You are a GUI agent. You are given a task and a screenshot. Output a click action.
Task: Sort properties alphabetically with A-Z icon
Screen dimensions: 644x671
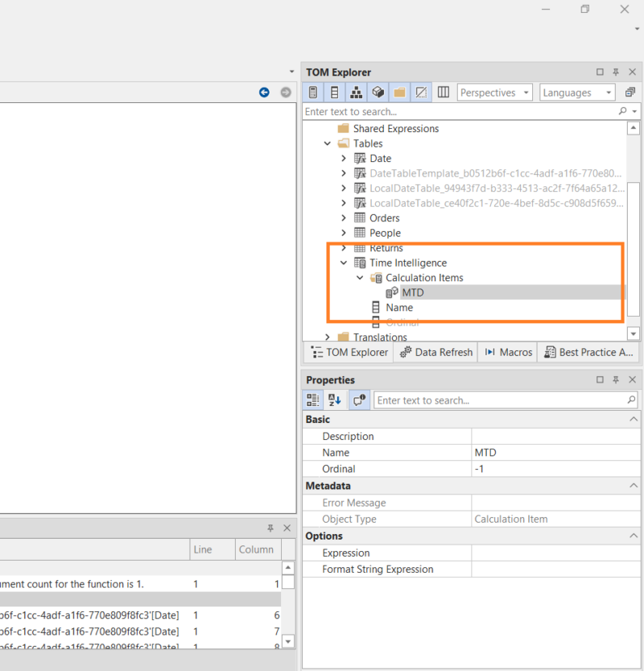pyautogui.click(x=336, y=400)
